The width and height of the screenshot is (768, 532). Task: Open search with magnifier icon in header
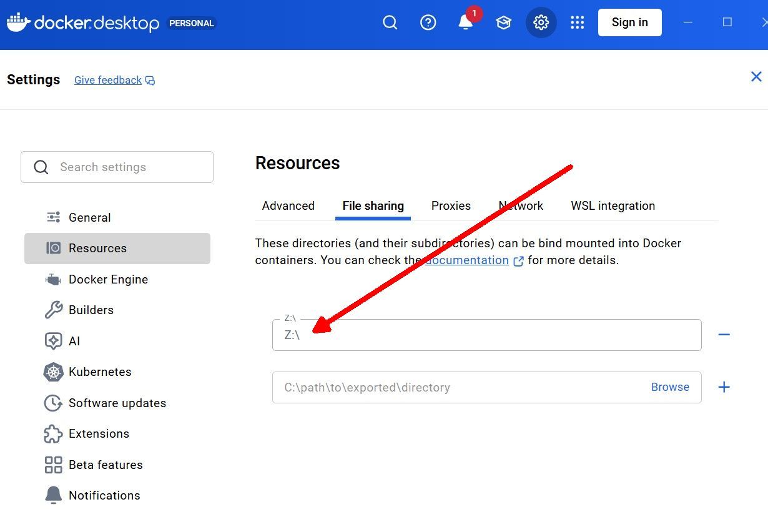click(x=390, y=22)
